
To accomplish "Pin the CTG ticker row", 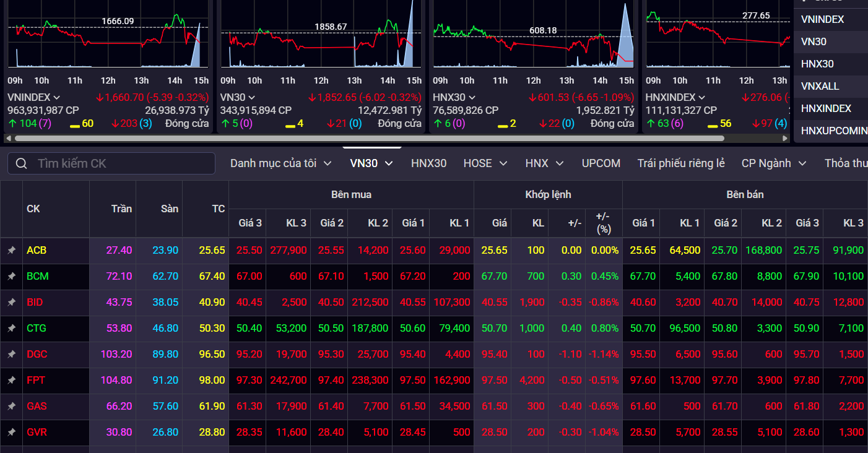I will (x=11, y=329).
